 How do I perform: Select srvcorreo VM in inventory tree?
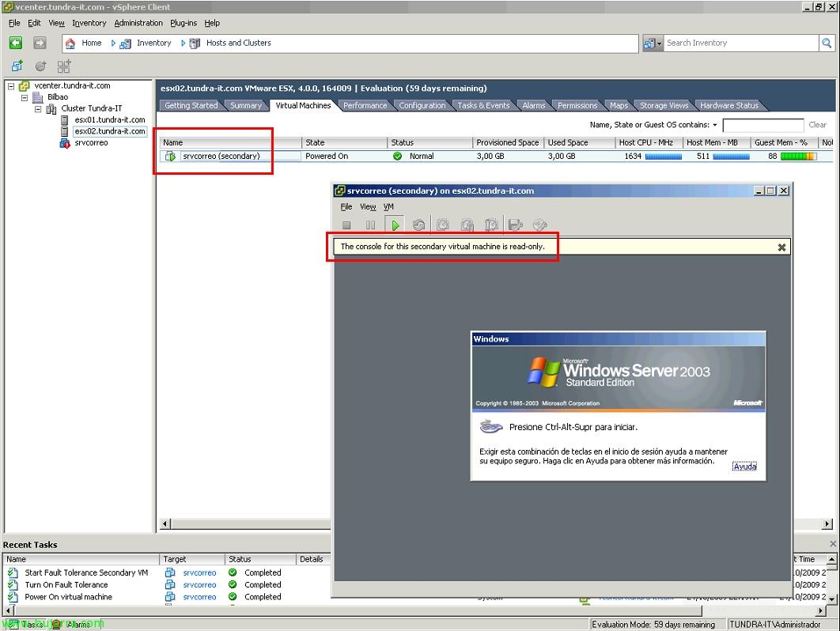point(91,142)
